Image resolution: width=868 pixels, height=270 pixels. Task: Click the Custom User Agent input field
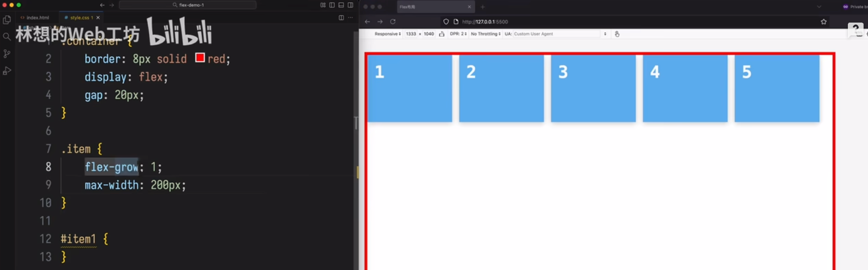(556, 34)
